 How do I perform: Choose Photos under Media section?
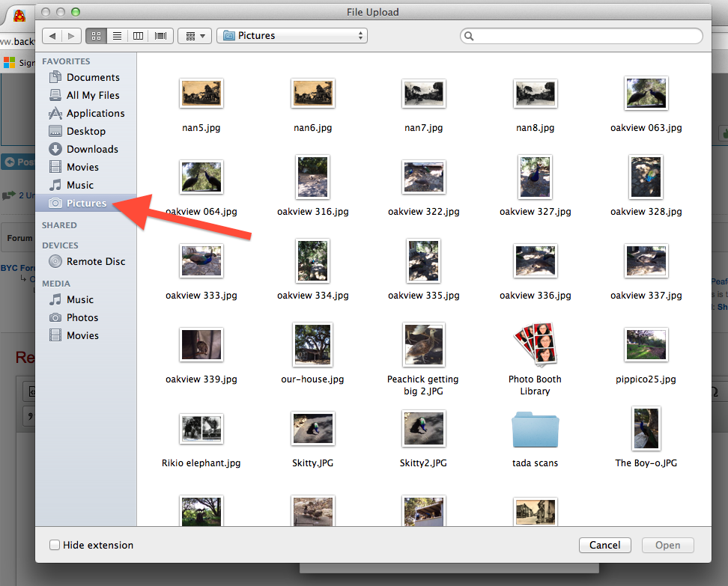click(82, 317)
